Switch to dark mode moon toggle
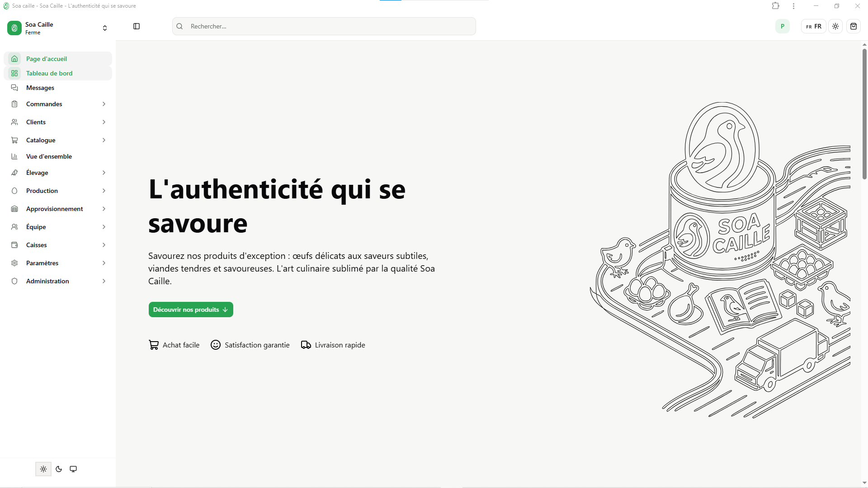 coord(59,469)
